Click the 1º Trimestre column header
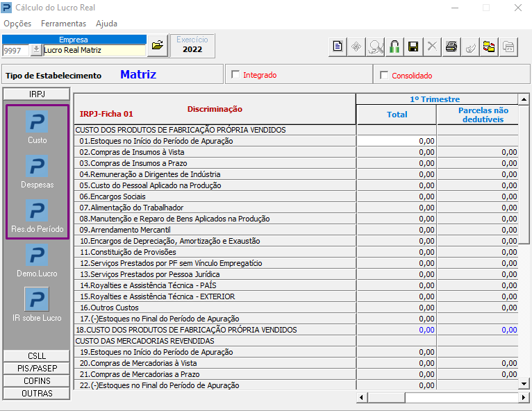 coord(437,99)
